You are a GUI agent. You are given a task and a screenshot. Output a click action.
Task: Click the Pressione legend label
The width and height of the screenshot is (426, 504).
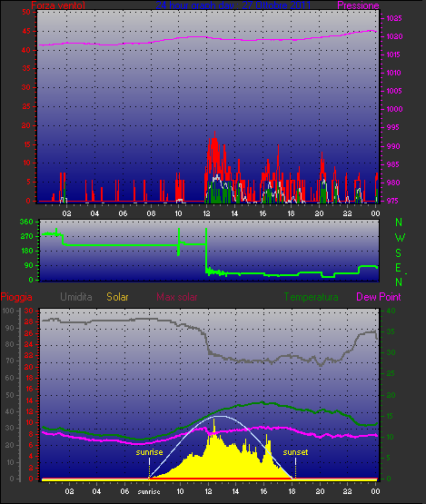click(358, 5)
